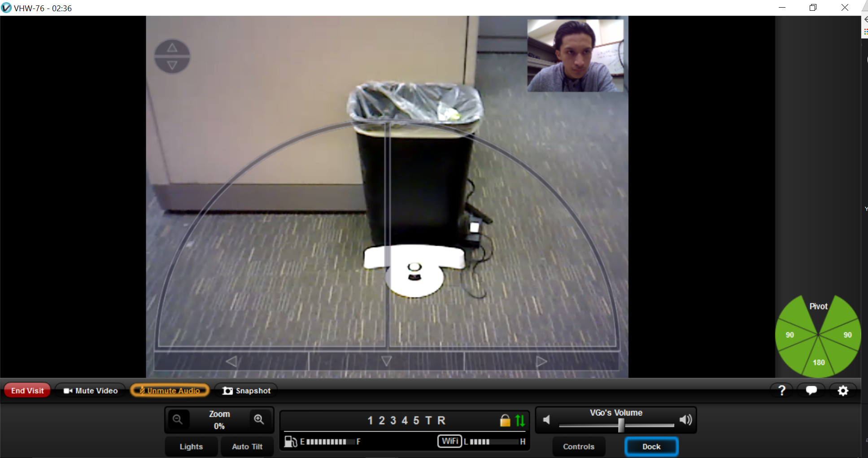Unmute the audio

[170, 391]
